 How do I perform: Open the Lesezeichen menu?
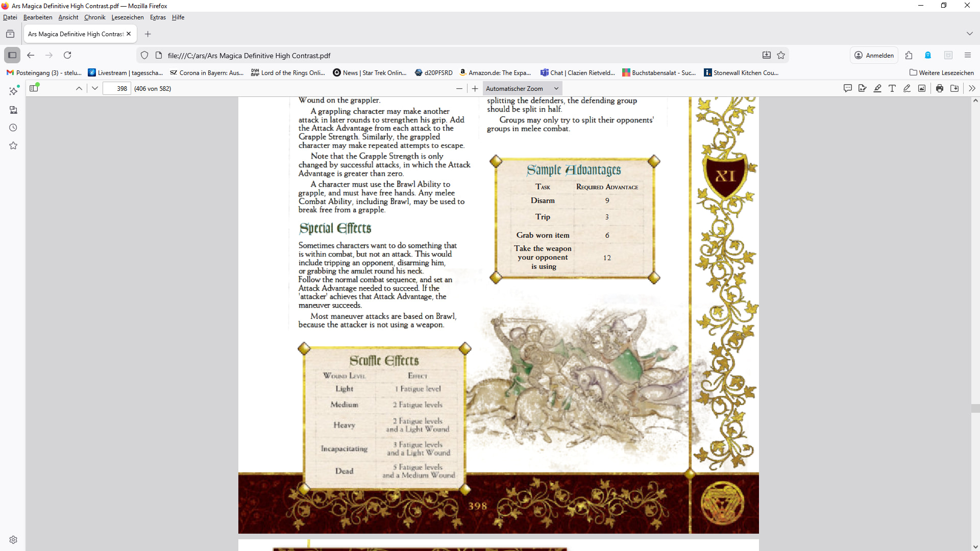(x=128, y=17)
